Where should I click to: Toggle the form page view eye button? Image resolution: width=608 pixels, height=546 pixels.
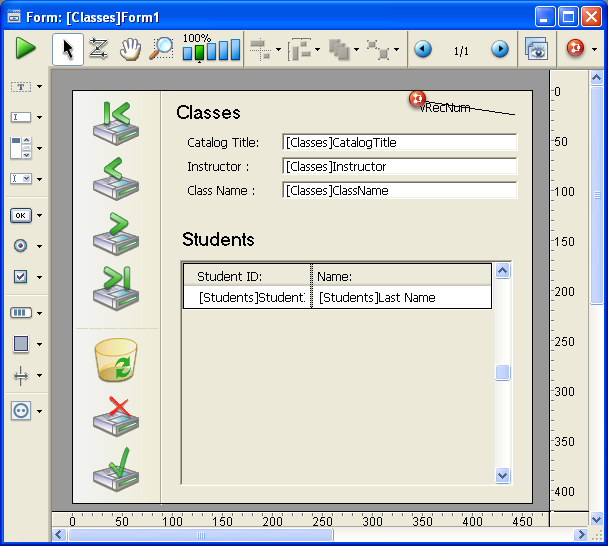tap(537, 49)
